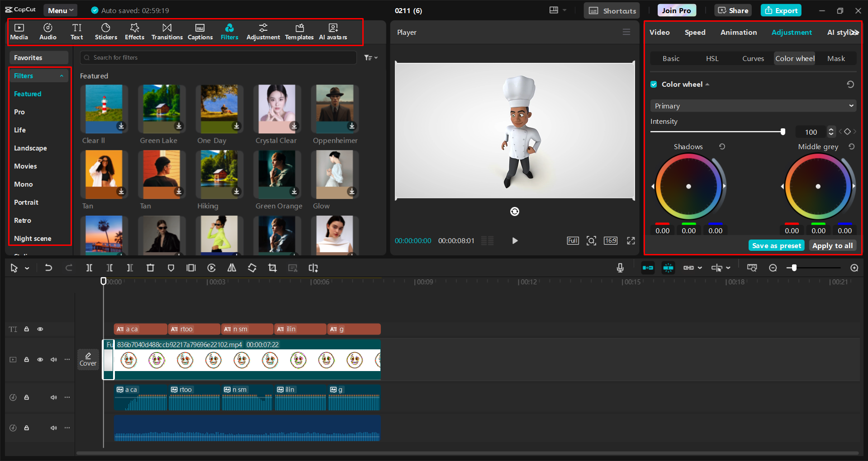This screenshot has height=461, width=868.
Task: Click the undo arrow in timeline toolbar
Action: coord(48,268)
